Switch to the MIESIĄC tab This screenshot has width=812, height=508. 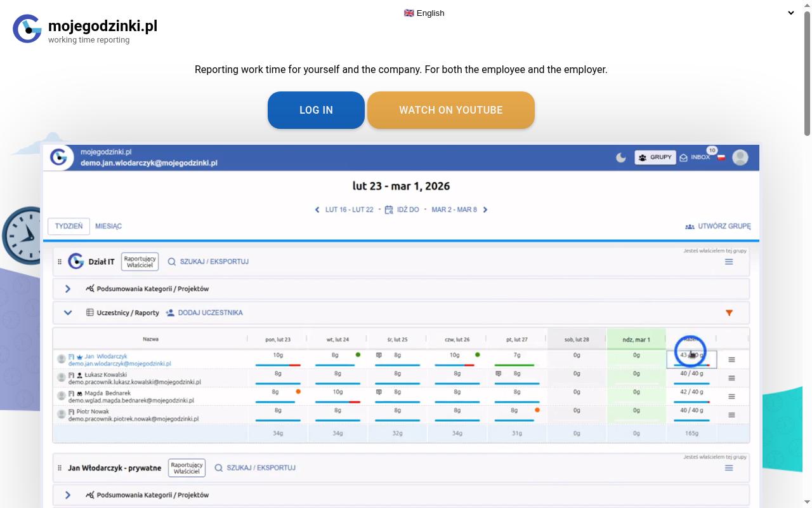point(108,226)
